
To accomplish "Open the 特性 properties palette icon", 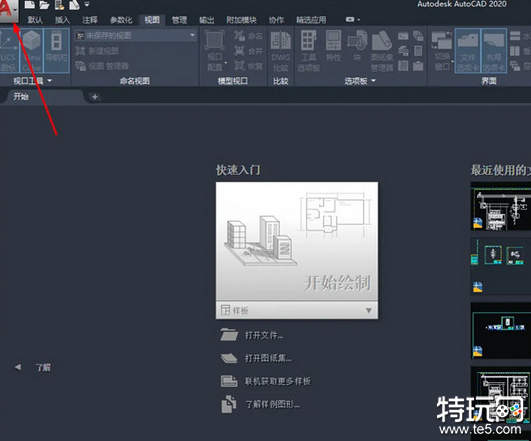I will point(333,46).
